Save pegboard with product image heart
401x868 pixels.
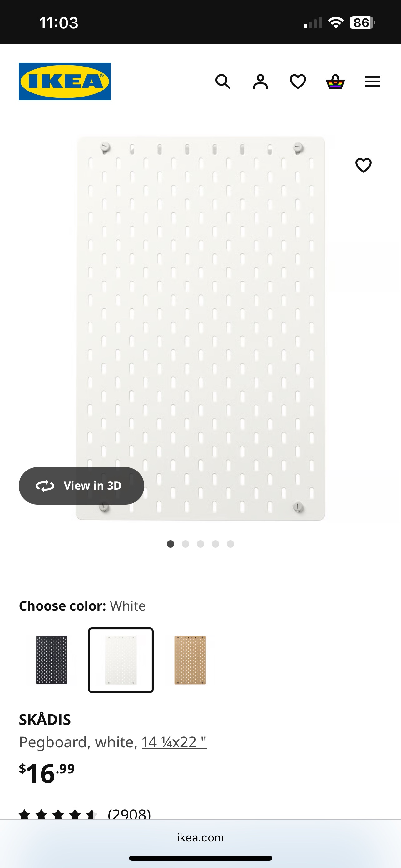(x=363, y=165)
